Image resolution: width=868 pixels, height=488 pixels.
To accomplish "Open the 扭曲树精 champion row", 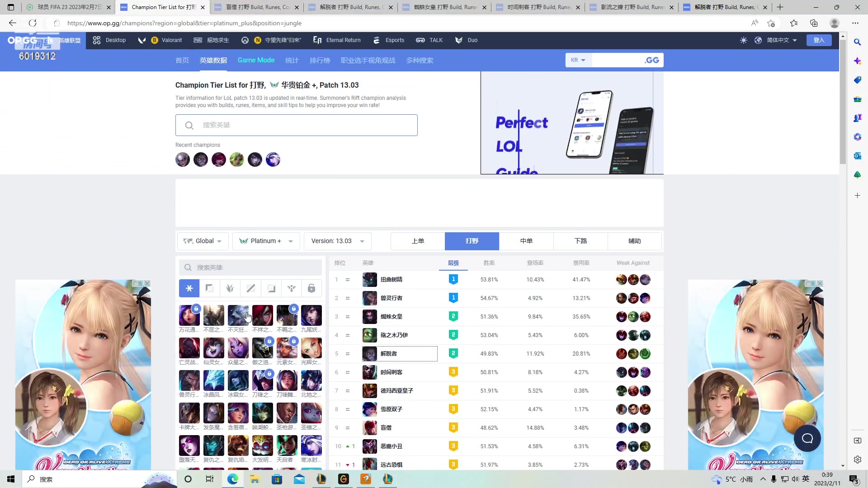I will tap(496, 280).
